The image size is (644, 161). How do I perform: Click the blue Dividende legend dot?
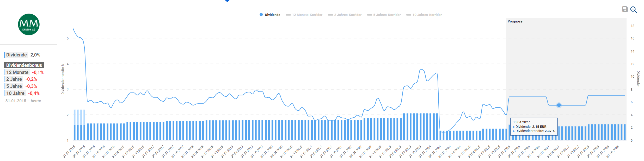tap(261, 15)
